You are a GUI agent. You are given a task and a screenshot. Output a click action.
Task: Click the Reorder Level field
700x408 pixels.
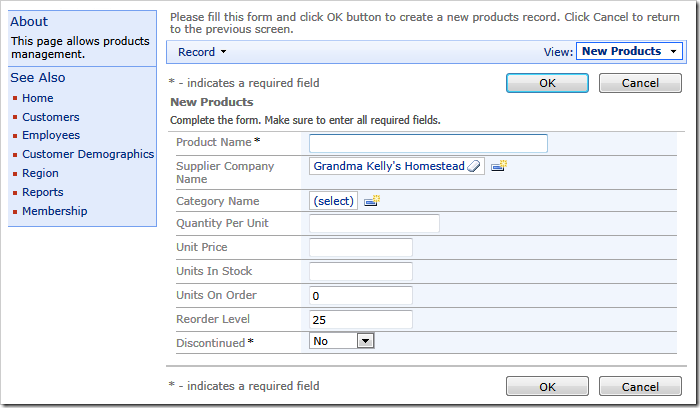point(361,320)
